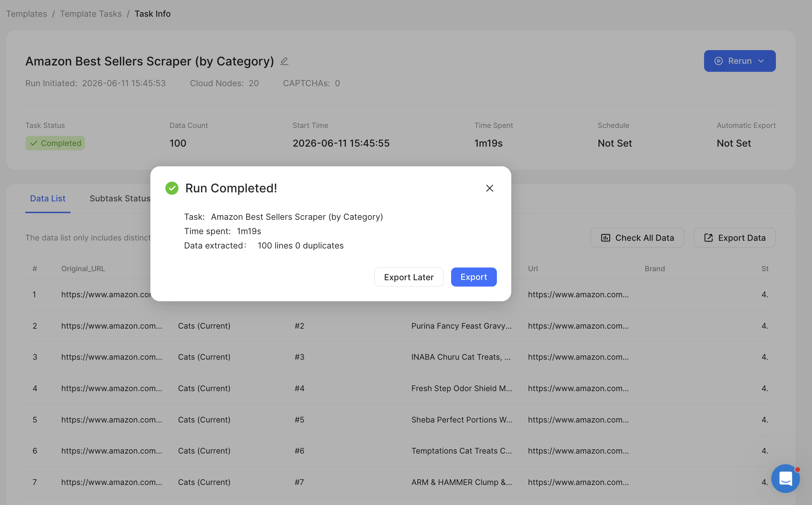
Task: Open the Rerun dropdown button
Action: click(x=739, y=61)
